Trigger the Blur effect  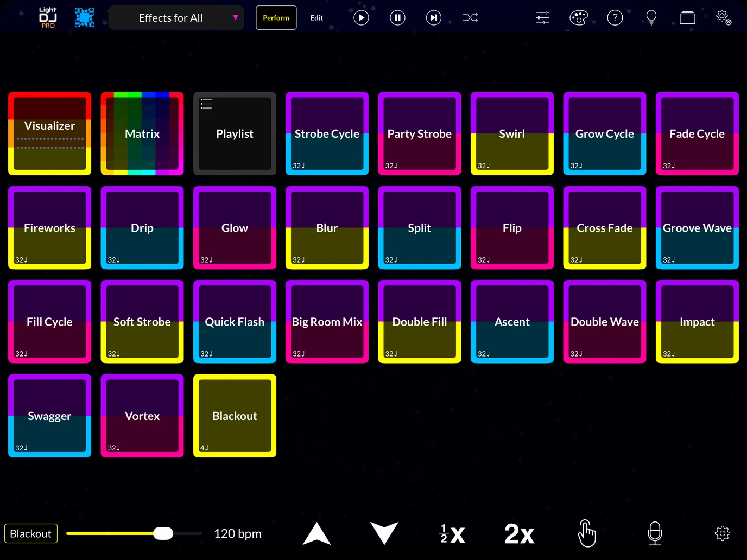coord(327,228)
